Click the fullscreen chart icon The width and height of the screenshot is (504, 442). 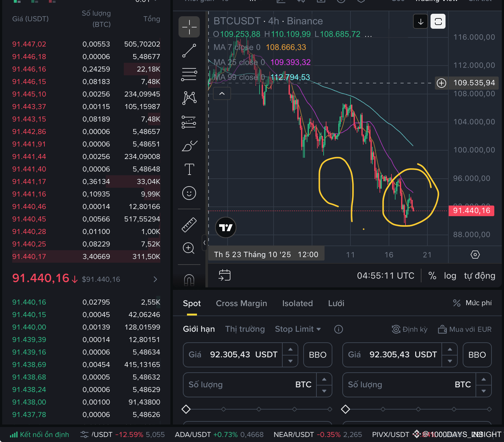(438, 22)
